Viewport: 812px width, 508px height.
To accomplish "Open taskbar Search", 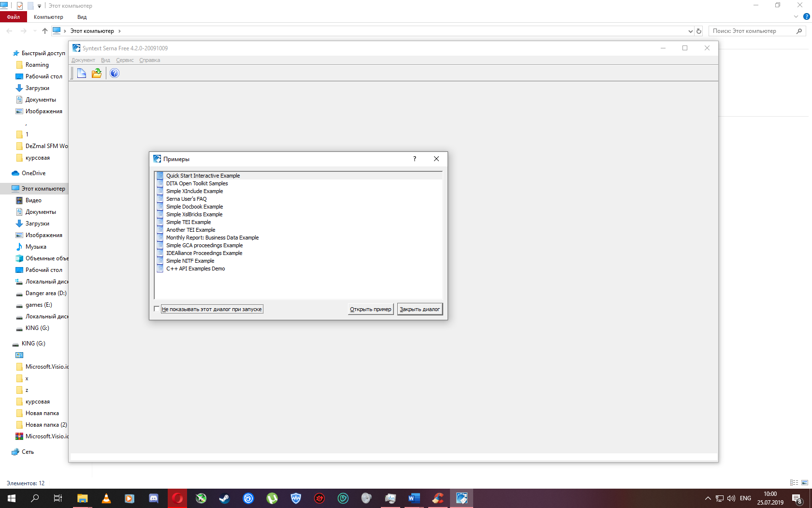I will pyautogui.click(x=35, y=498).
